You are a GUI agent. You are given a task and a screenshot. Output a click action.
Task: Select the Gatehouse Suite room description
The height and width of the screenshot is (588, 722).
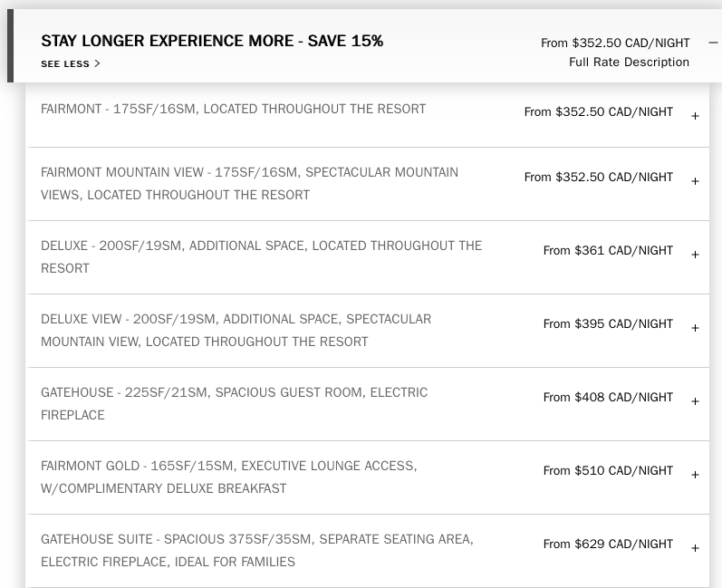pos(257,550)
